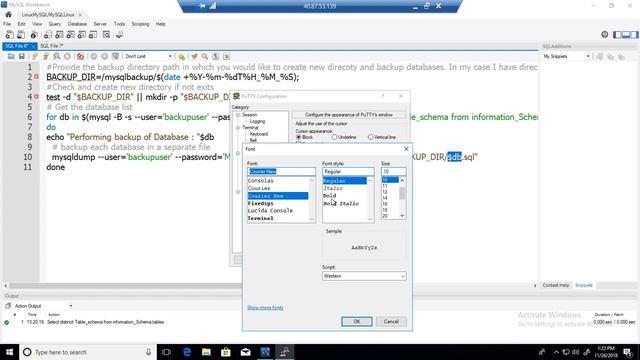This screenshot has height=360, width=640.
Task: Open the Database menu
Action: point(77,24)
